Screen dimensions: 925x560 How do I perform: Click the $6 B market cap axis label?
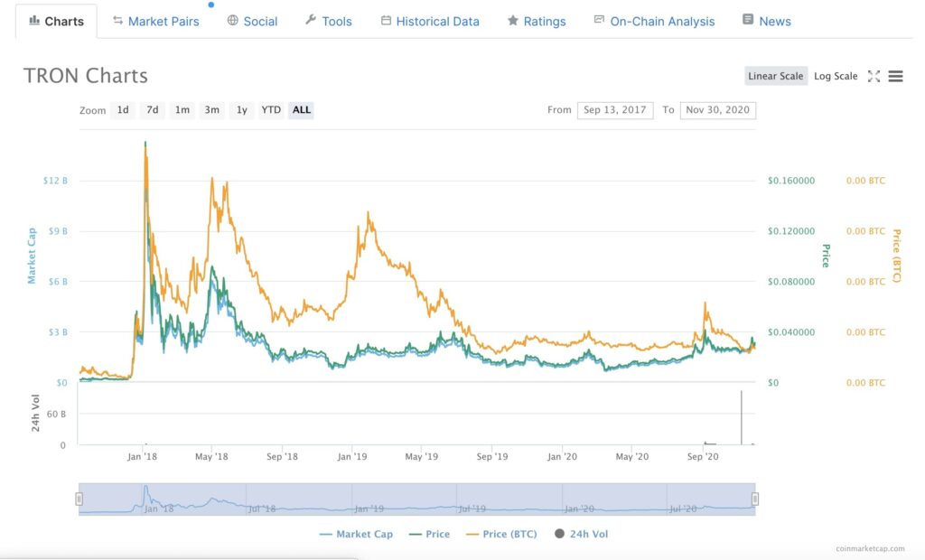click(x=58, y=282)
